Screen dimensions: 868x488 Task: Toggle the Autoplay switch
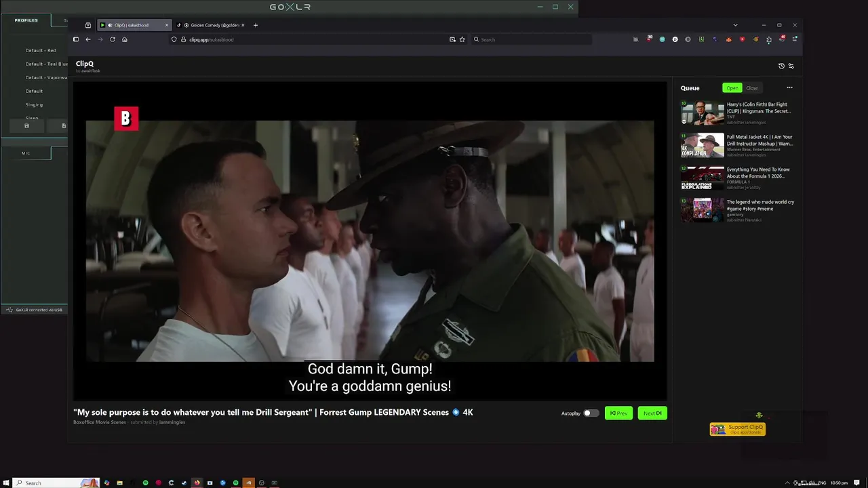click(591, 413)
